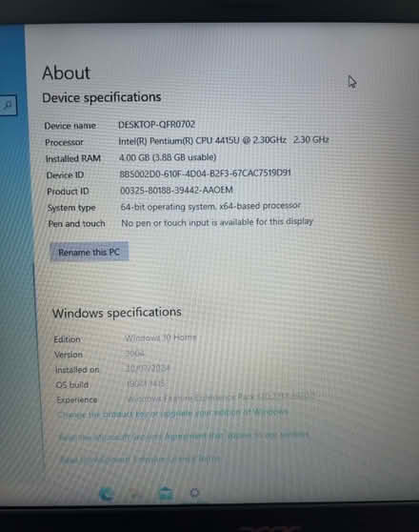Select the Intel Pentium processor value
Screen dimensions: 419x532
coord(224,140)
